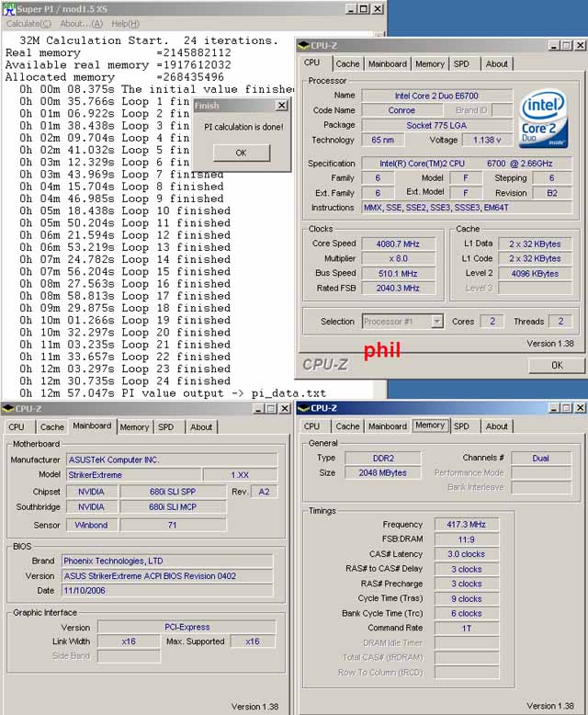Click the bottom-left CPU-Z window title icon
This screenshot has height=715, width=588.
coord(8,409)
